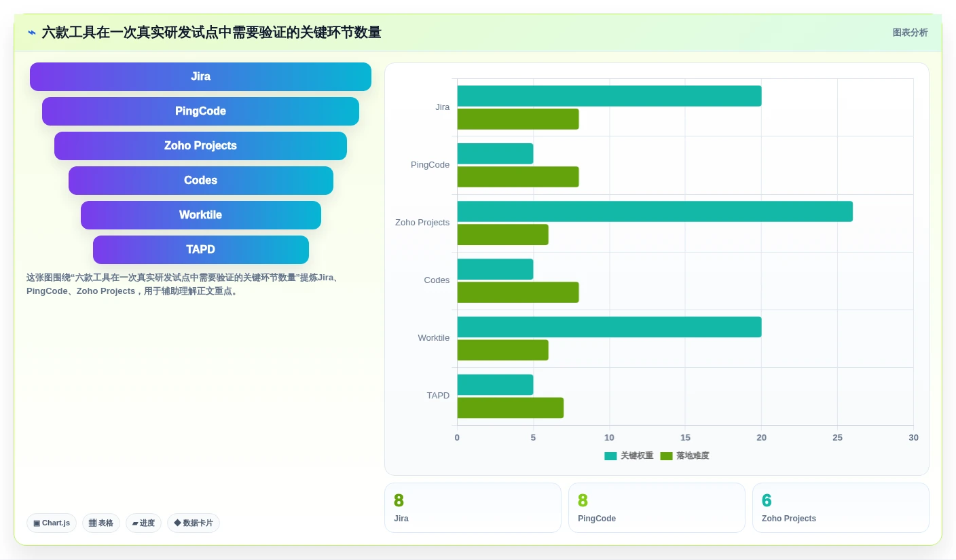Open the PingCode data card showing 8
The width and height of the screenshot is (956, 560).
[657, 508]
